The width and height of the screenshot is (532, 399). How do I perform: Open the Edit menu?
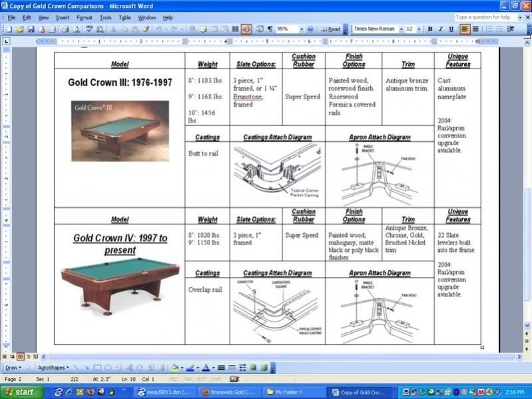27,17
